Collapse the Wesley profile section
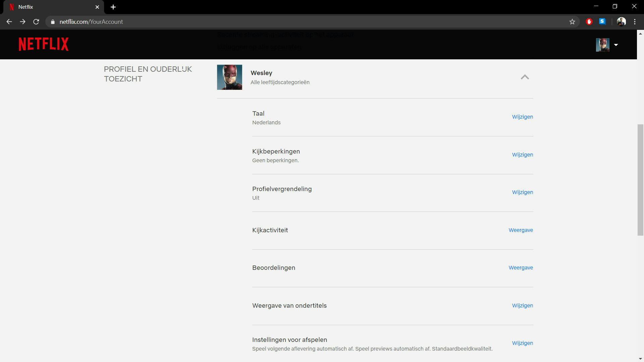644x362 pixels. click(x=525, y=77)
